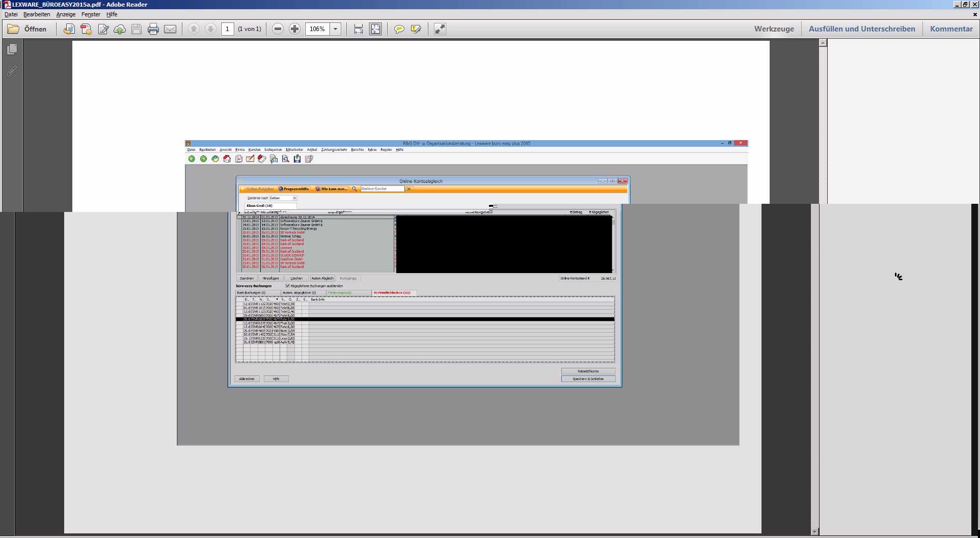Click the Sortieren nach Datum dropdown
This screenshot has height=538, width=980.
click(283, 198)
